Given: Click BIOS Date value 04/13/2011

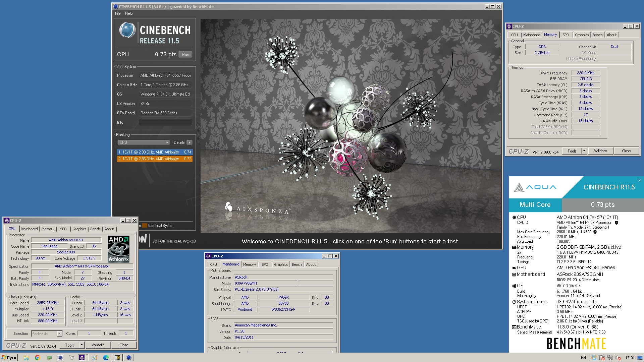Looking at the screenshot, I should coord(283,337).
